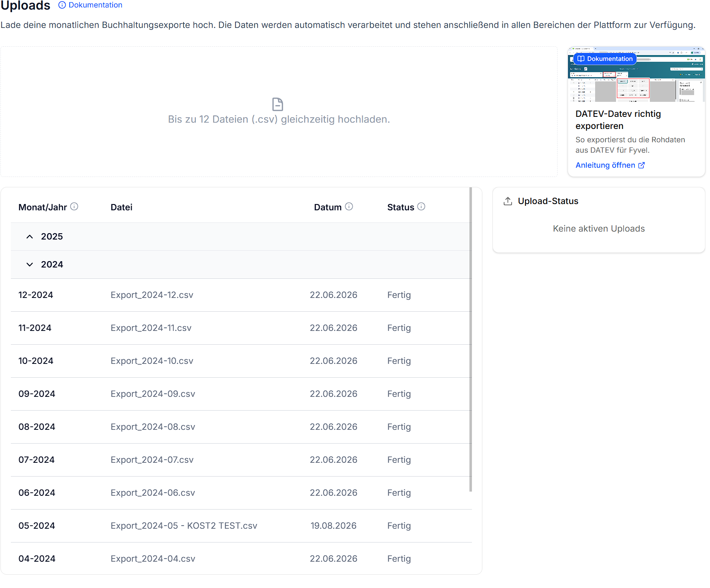Select the 09-2024 month cell
The image size is (710, 588).
37,394
